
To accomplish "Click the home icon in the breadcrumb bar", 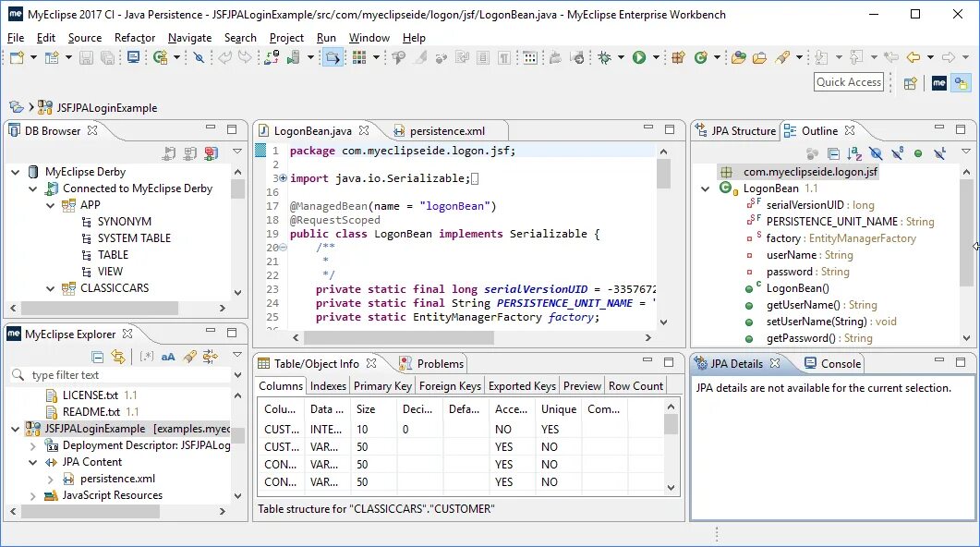I will pyautogui.click(x=17, y=107).
